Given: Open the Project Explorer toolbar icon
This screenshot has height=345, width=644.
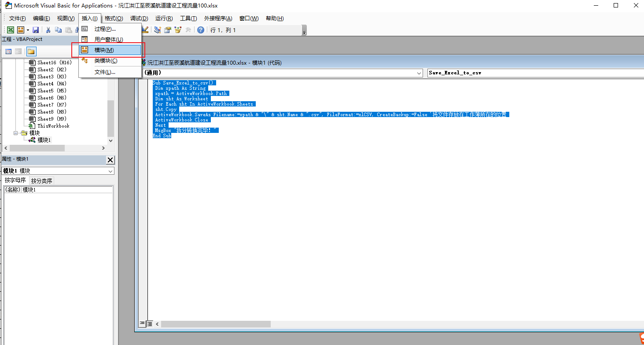Looking at the screenshot, I should pyautogui.click(x=158, y=30).
